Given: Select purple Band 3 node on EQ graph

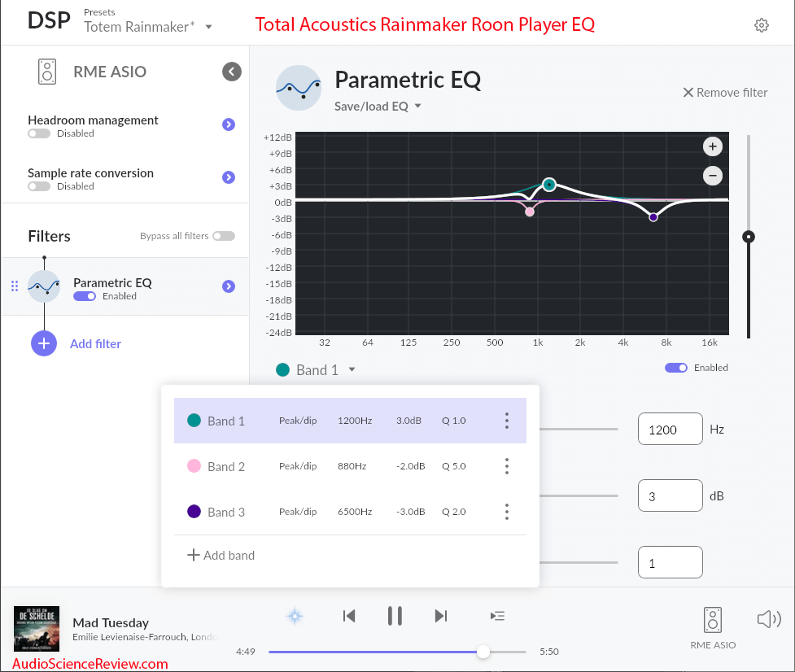Looking at the screenshot, I should click(653, 217).
